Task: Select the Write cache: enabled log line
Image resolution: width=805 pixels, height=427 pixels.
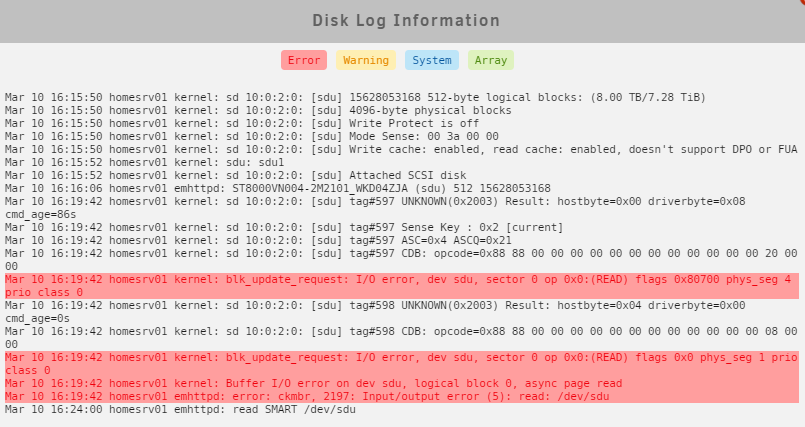Action: click(401, 149)
